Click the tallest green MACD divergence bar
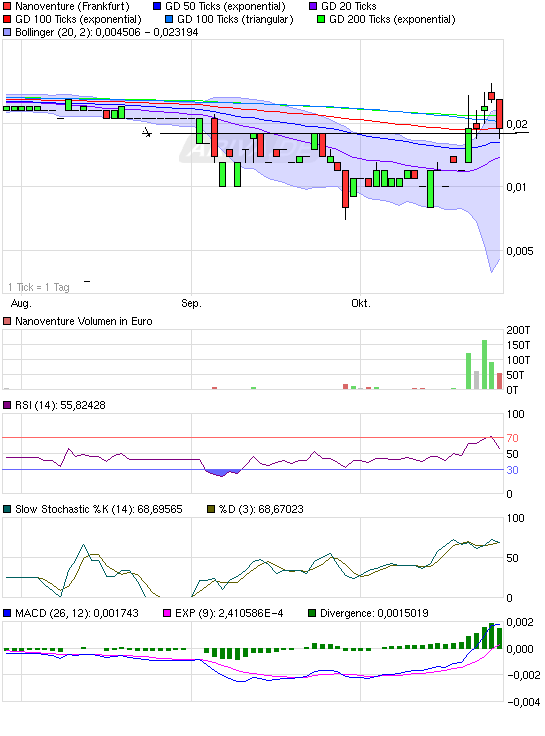This screenshot has width=545, height=736. pos(491,636)
